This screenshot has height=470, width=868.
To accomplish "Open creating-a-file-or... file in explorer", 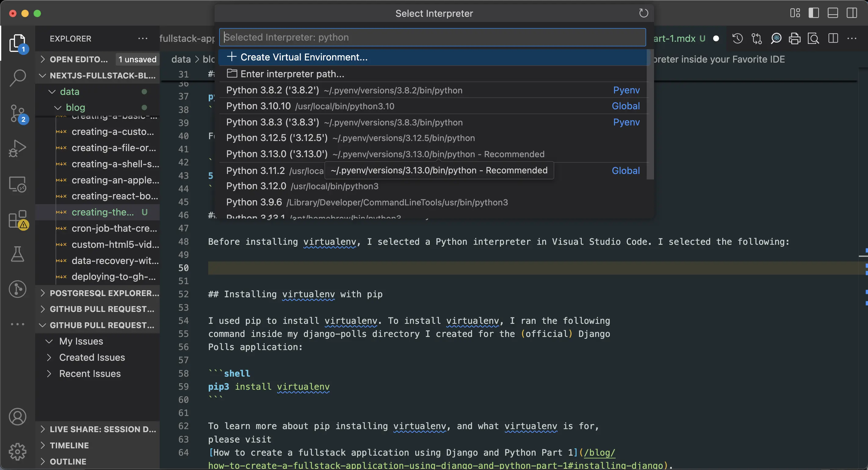I will pos(97,148).
